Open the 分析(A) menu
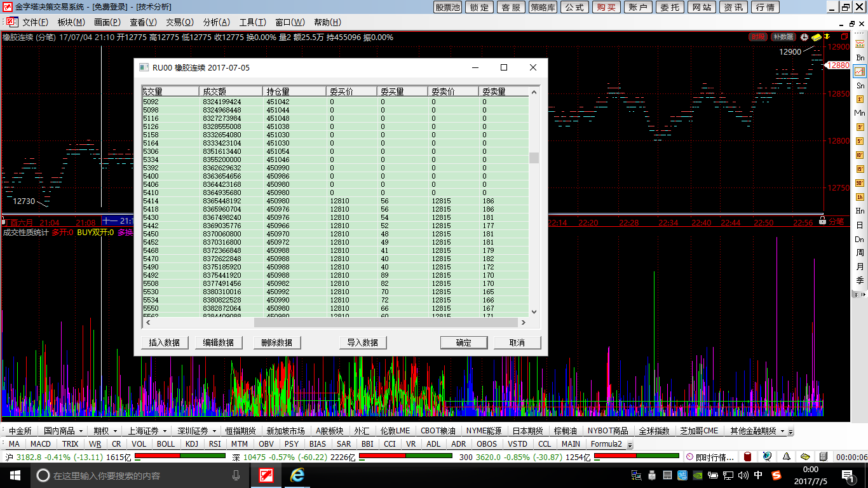 [x=216, y=22]
